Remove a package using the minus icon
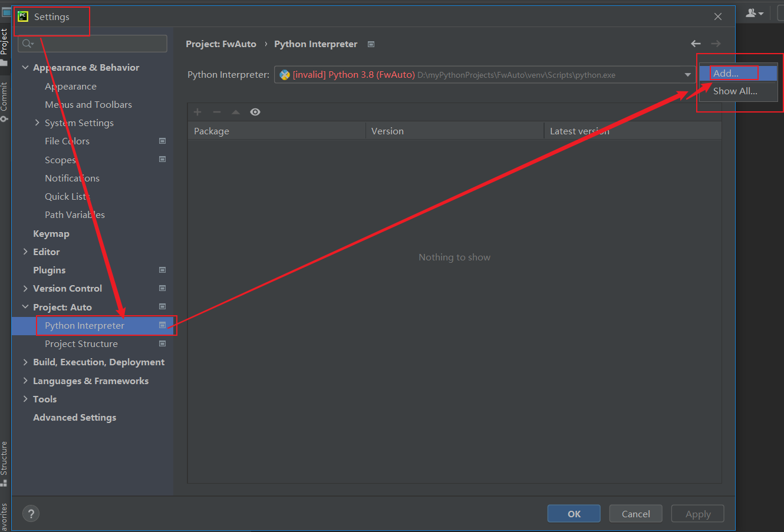 [216, 112]
